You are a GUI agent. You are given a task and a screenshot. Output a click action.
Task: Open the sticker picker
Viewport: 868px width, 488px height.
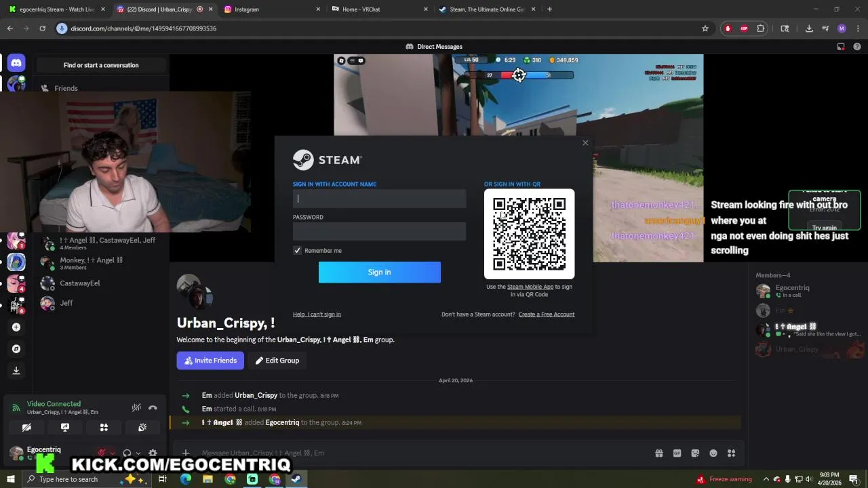695,453
